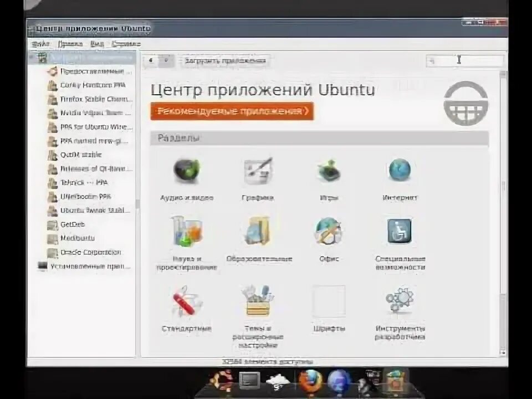Open the Офис category
Image resolution: width=532 pixels, height=399 pixels.
(329, 239)
